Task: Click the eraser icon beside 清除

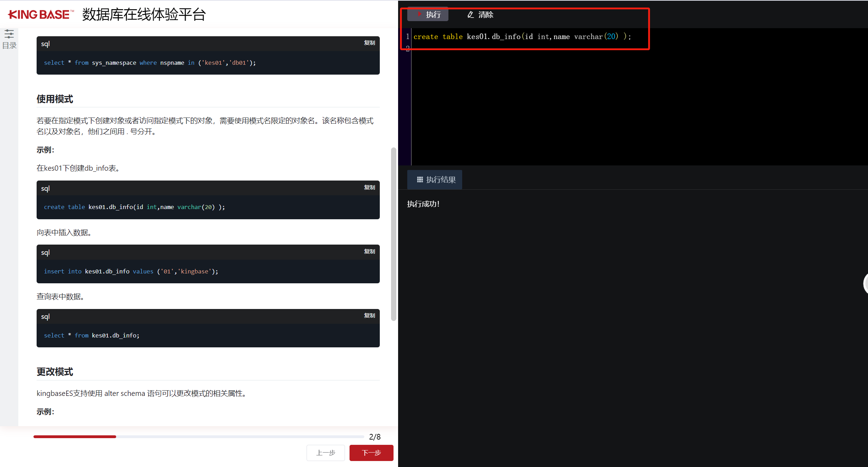Action: point(471,14)
